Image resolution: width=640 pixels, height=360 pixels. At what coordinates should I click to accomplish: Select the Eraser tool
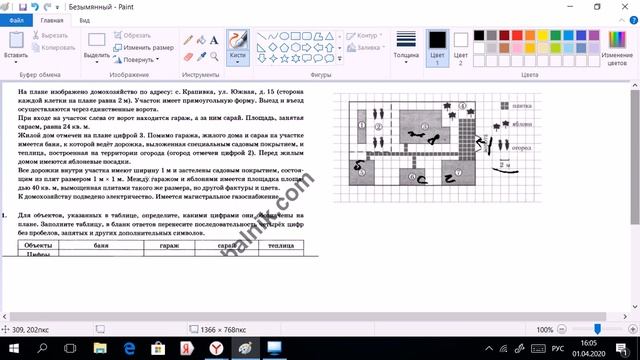[x=188, y=57]
